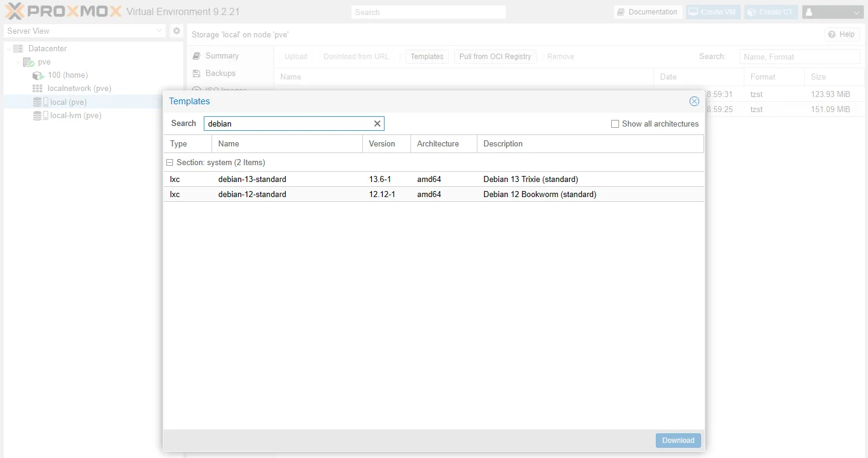Click the 'Debian 12 Bookworm (standard)' description
868x458 pixels.
point(540,194)
